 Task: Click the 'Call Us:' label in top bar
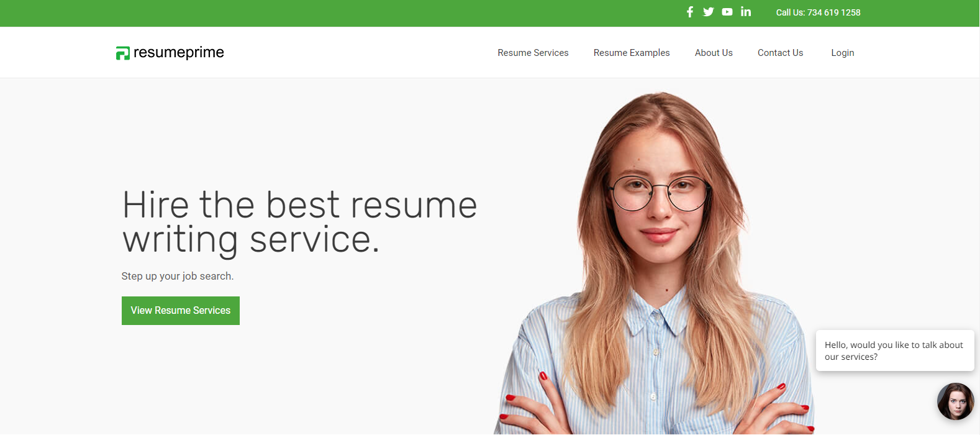(790, 12)
